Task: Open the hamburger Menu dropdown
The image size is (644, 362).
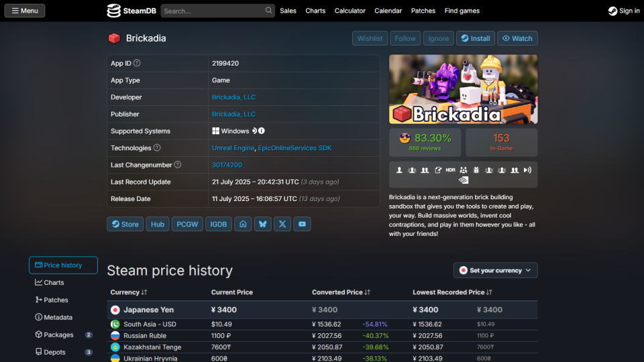Action: pyautogui.click(x=25, y=11)
